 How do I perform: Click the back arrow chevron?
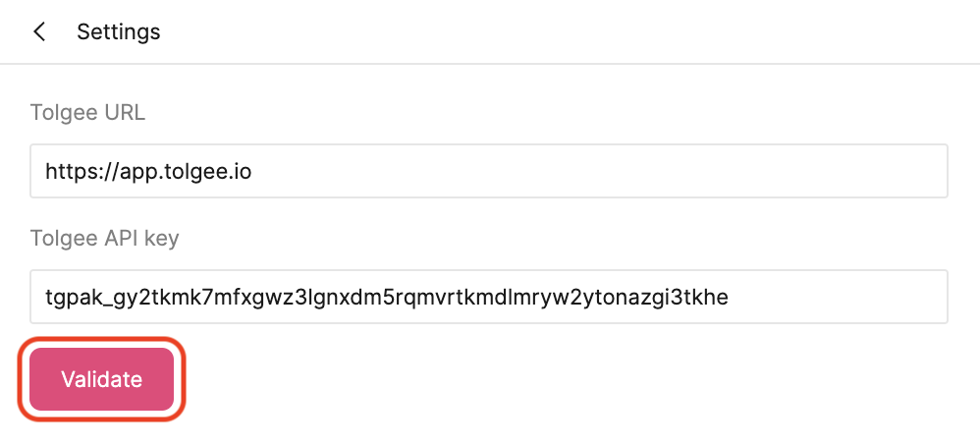39,32
